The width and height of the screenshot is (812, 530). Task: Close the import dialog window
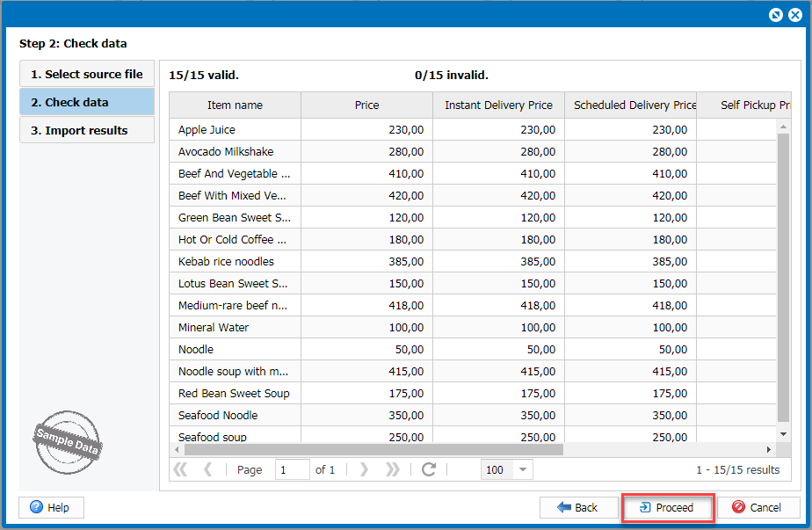coord(794,15)
